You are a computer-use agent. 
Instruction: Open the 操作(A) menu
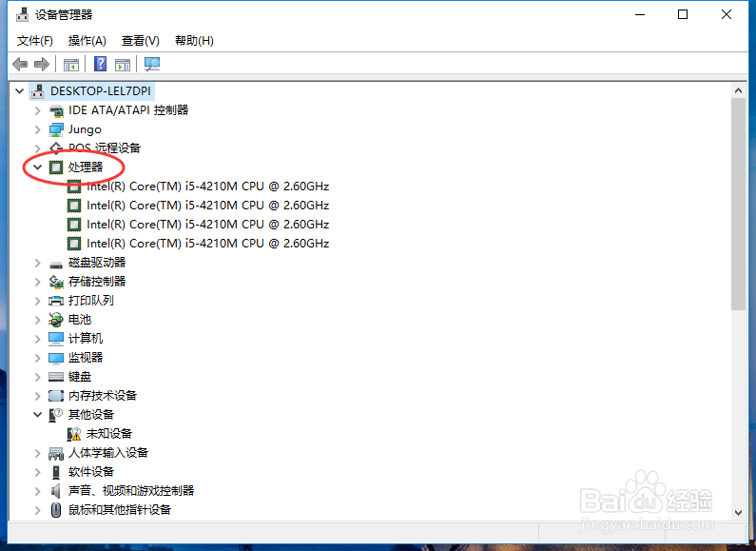tap(87, 41)
